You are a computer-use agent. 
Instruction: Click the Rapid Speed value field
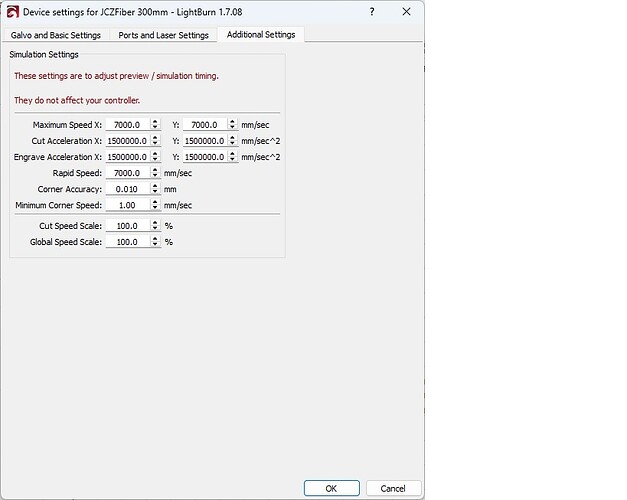tap(126, 173)
